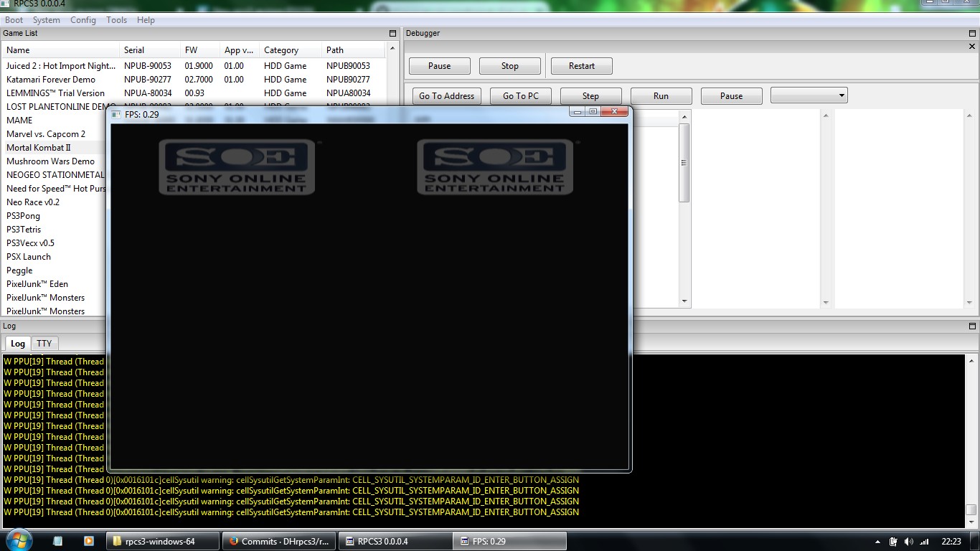Click Log panel scrollbar thumb
This screenshot has width=980, height=551.
coord(971,510)
